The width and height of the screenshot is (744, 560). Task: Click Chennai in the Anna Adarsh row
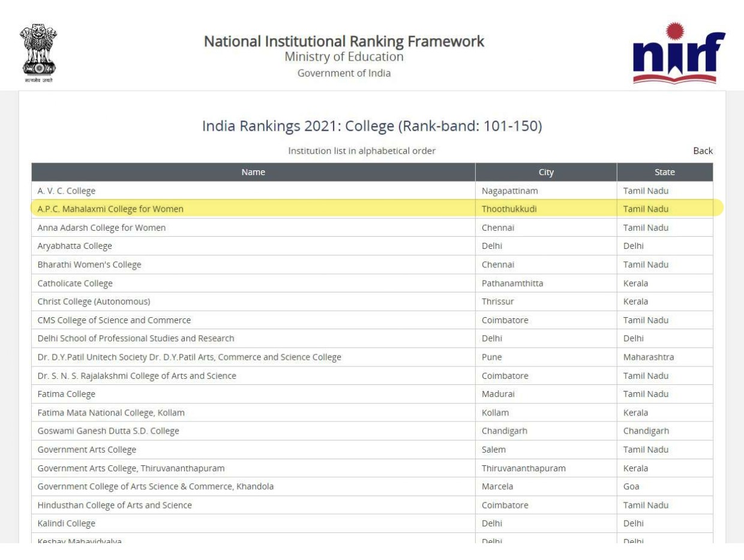click(498, 228)
